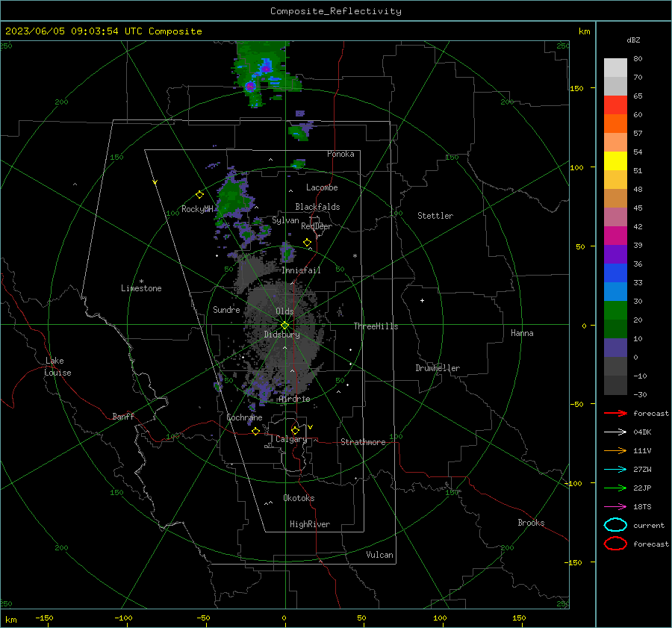Click the white plus marker west of Hanna
The width and height of the screenshot is (672, 628).
(x=422, y=300)
